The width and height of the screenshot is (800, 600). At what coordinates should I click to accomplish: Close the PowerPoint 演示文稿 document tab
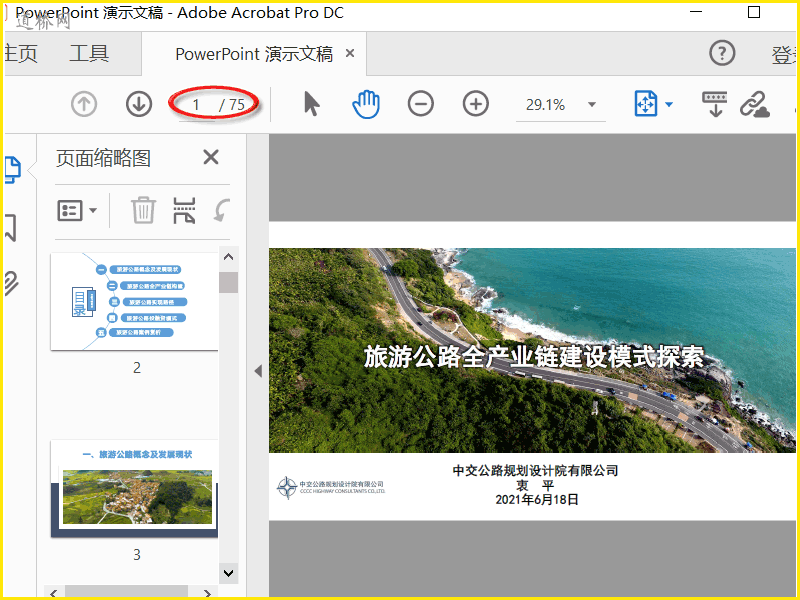(x=350, y=53)
